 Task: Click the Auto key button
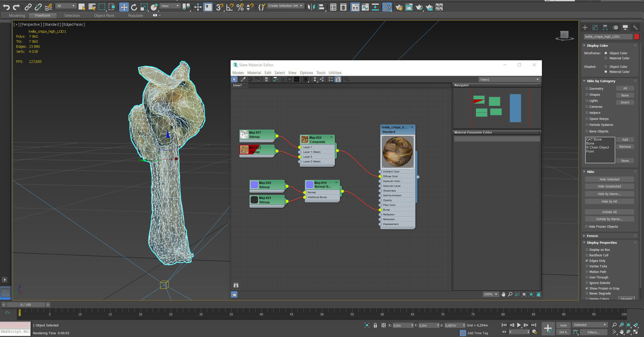pos(563,325)
